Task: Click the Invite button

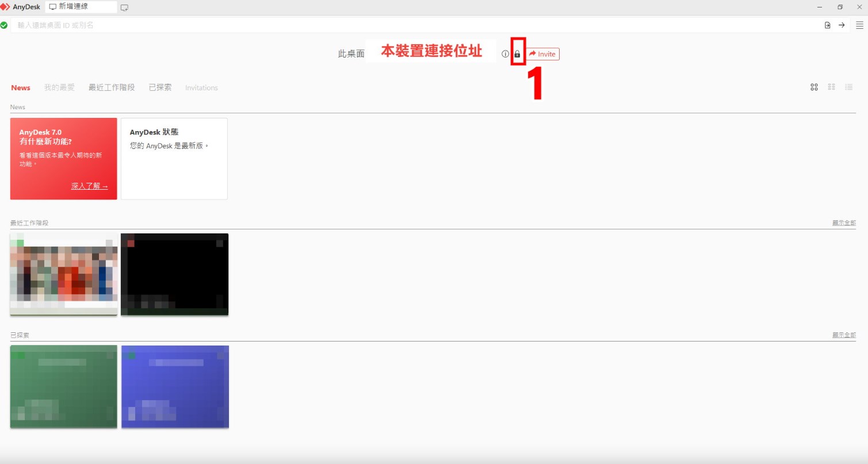Action: click(x=542, y=54)
